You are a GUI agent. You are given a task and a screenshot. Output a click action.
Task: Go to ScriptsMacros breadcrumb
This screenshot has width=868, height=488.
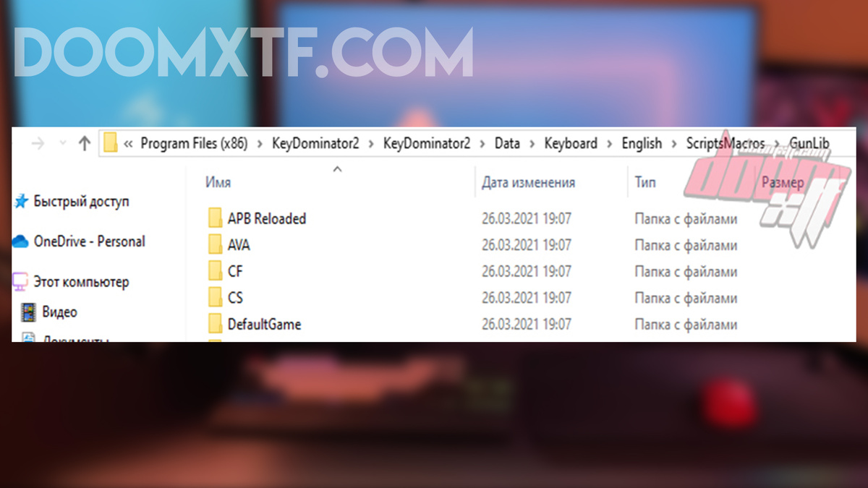pyautogui.click(x=726, y=143)
